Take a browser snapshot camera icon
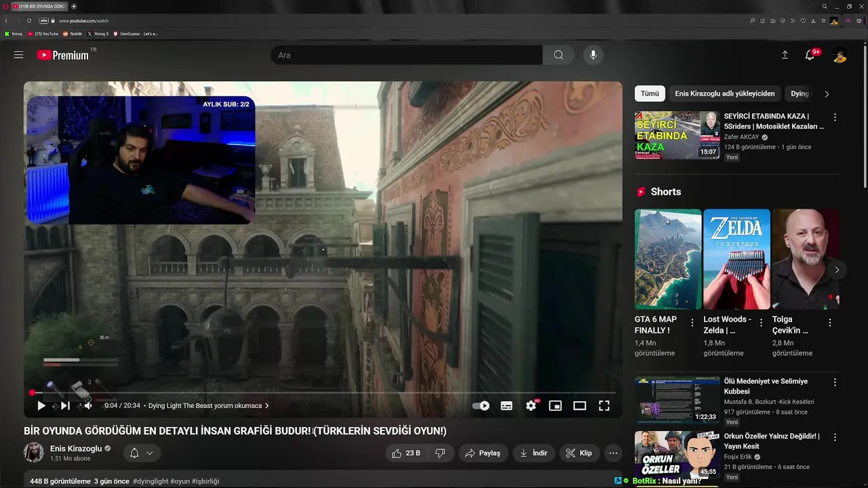 [773, 21]
